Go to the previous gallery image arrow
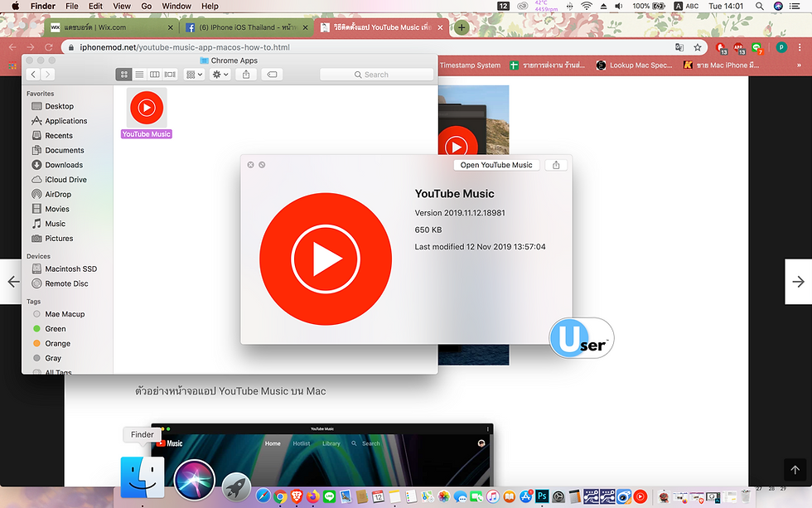The width and height of the screenshot is (812, 508). click(x=13, y=281)
